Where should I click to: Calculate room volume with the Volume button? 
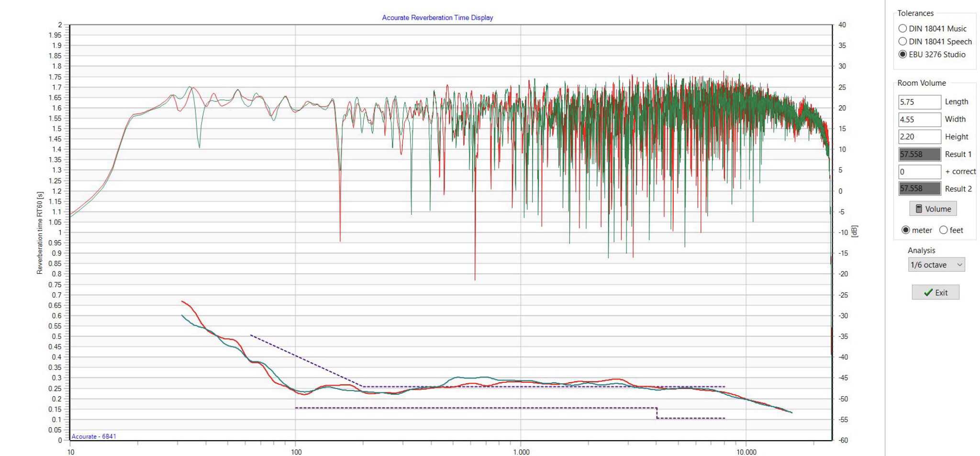pos(933,209)
